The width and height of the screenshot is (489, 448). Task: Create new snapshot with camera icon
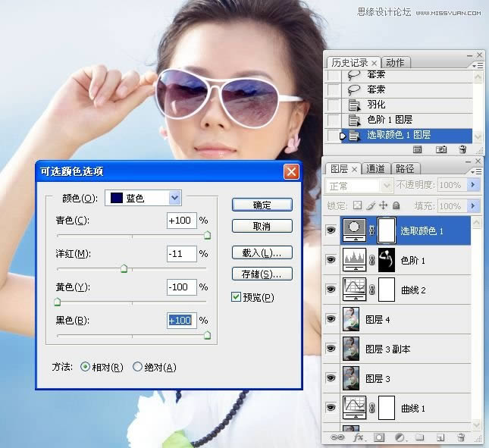pos(440,150)
